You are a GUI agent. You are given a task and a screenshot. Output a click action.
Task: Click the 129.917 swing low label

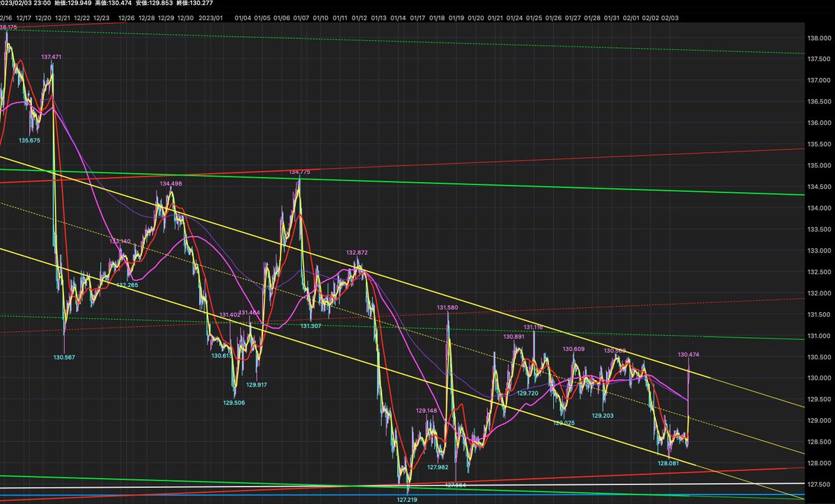tap(257, 384)
